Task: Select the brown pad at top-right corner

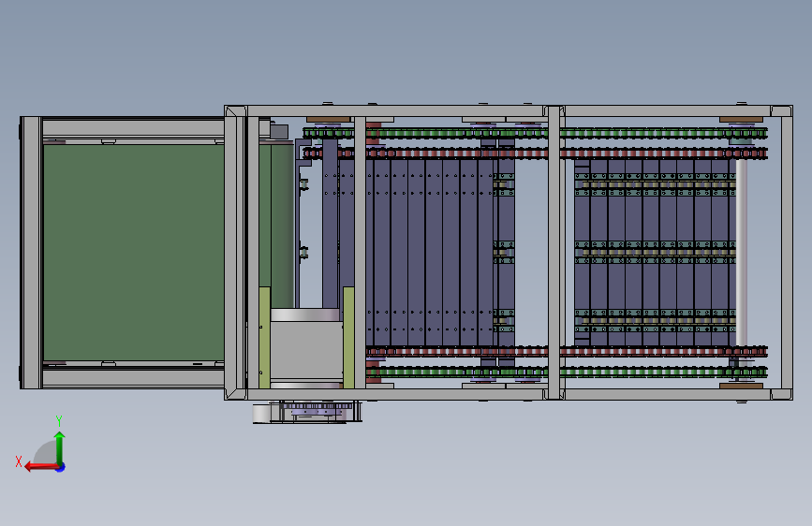Action: pyautogui.click(x=741, y=120)
